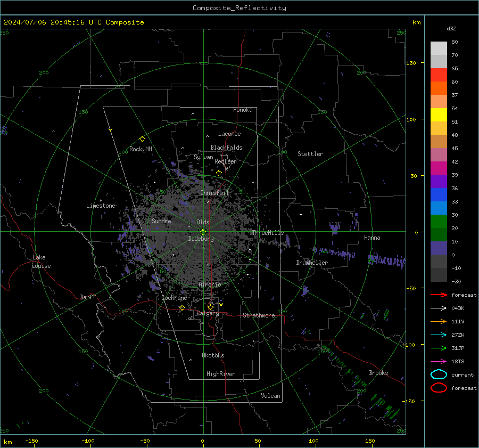Click the Composite_Reflectivity title
479x448 pixels.
point(240,8)
